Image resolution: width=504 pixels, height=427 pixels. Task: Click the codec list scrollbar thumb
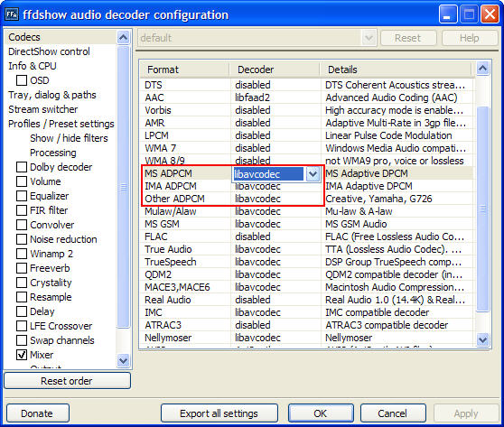483,209
